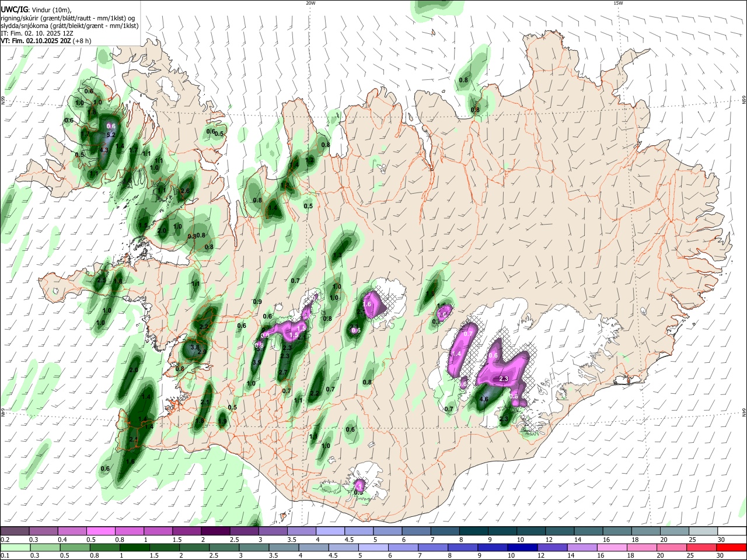The height and width of the screenshot is (560, 747).
Task: Click the '0.2' label in the snow legend
Action: 4,540
